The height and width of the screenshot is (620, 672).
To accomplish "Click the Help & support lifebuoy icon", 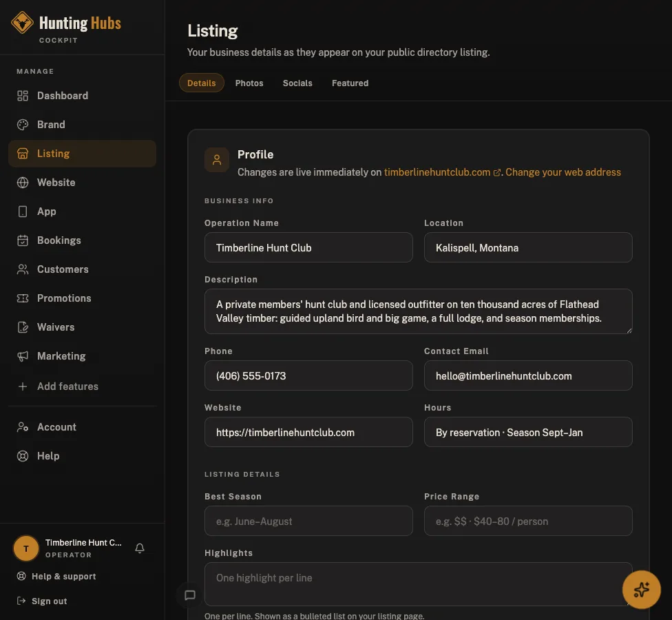I will 21,576.
